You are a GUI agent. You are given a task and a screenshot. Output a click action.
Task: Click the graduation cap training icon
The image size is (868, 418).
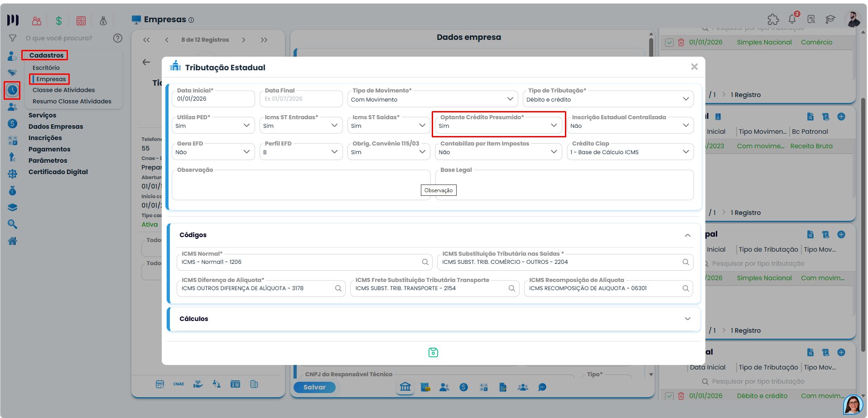tap(830, 19)
